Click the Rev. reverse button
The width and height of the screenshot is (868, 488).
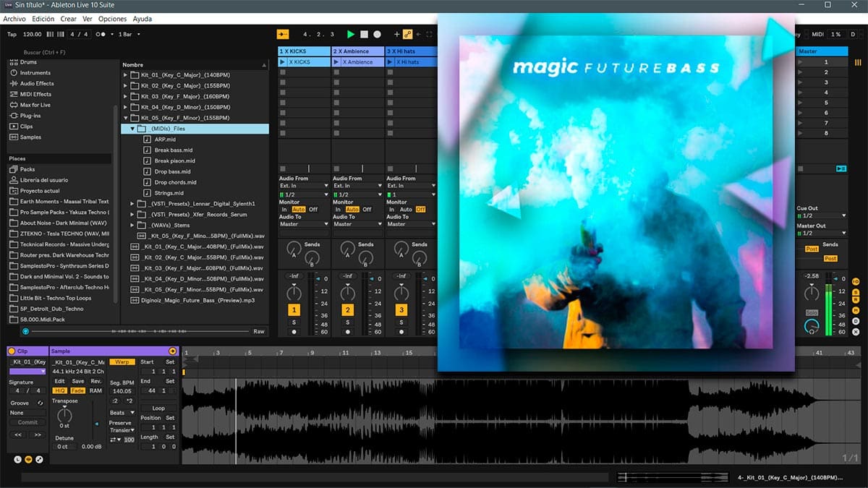click(95, 381)
